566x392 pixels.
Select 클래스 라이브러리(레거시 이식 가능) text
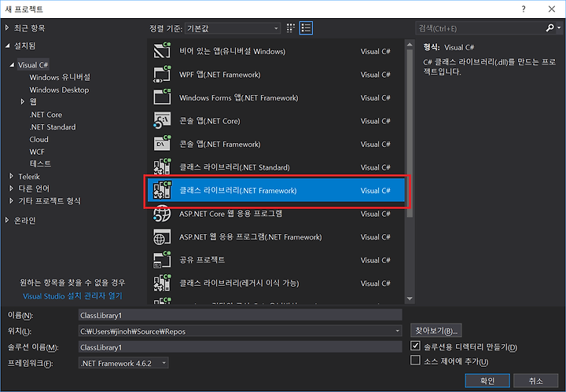coord(239,283)
